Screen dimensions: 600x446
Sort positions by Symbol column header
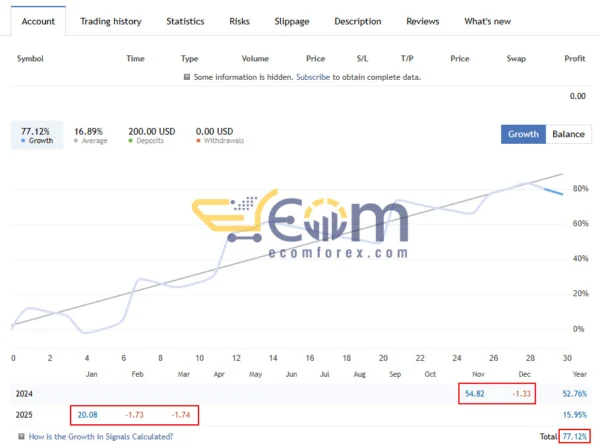point(32,58)
